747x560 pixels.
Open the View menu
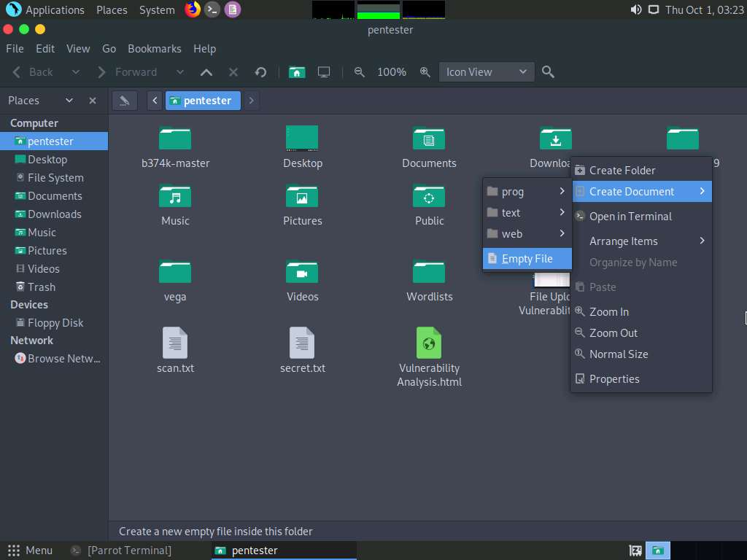pos(78,49)
